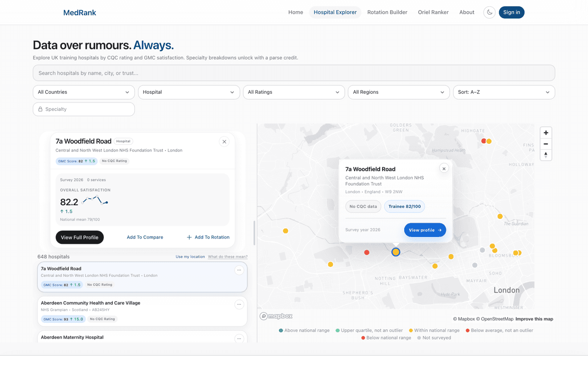
Task: Click Add To Rotation
Action: pos(208,237)
